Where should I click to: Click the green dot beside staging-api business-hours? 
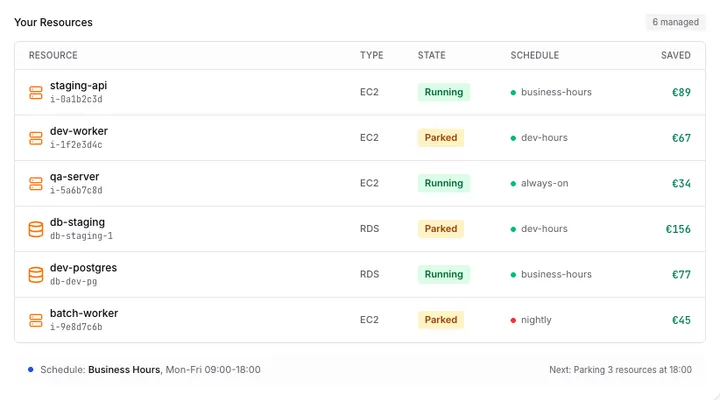[513, 92]
